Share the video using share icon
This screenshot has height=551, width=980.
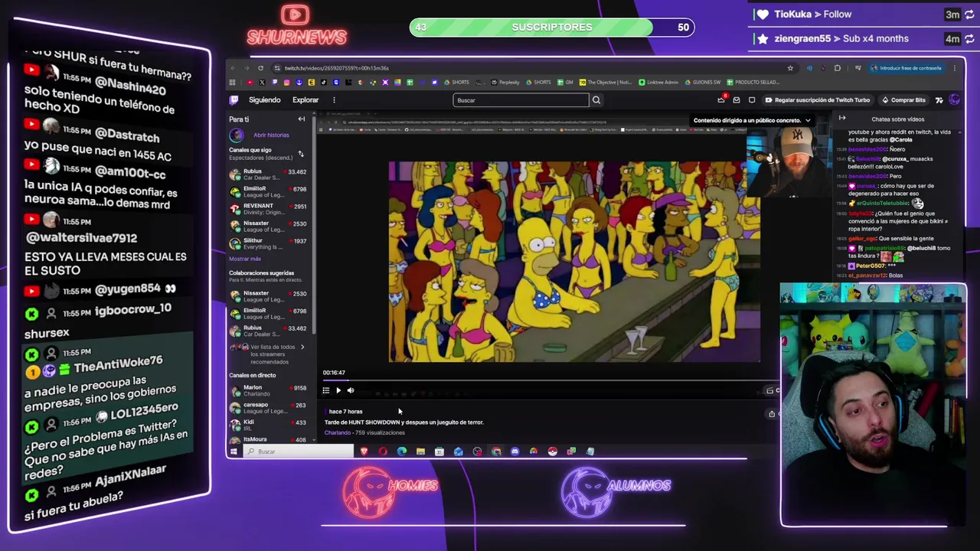click(x=772, y=414)
